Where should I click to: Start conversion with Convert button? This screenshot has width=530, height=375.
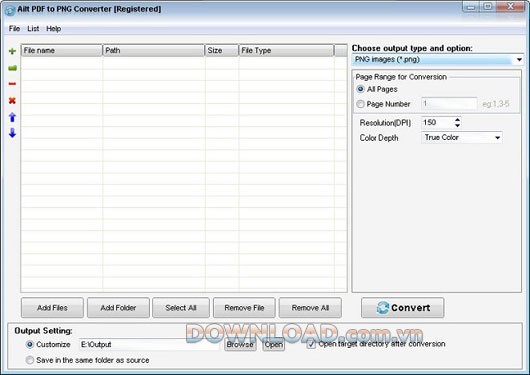(x=403, y=308)
